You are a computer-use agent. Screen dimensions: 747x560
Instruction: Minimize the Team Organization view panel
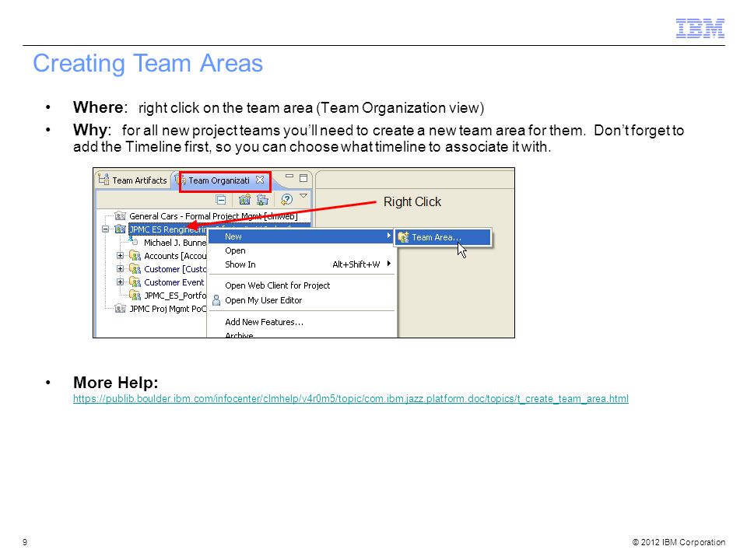289,177
